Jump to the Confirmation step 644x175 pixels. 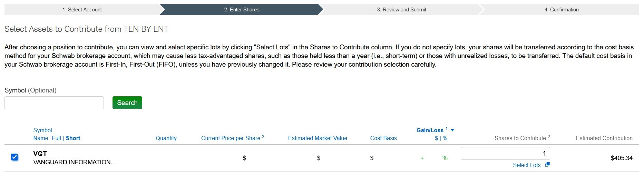point(561,10)
